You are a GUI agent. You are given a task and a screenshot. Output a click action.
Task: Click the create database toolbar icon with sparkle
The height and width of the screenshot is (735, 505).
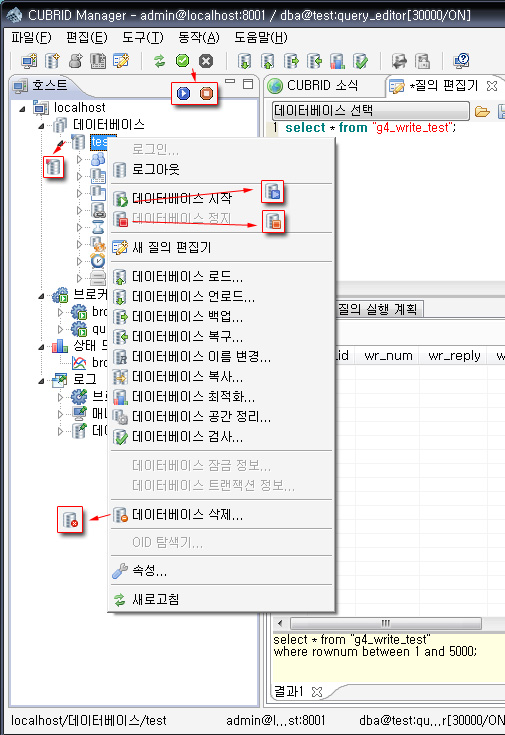pos(52,61)
